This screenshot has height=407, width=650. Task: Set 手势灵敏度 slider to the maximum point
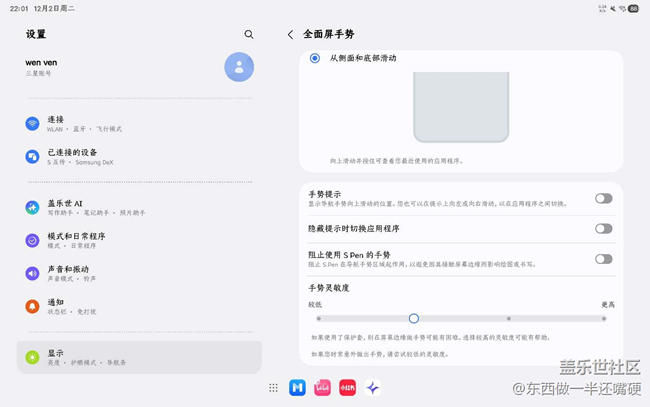click(x=604, y=319)
